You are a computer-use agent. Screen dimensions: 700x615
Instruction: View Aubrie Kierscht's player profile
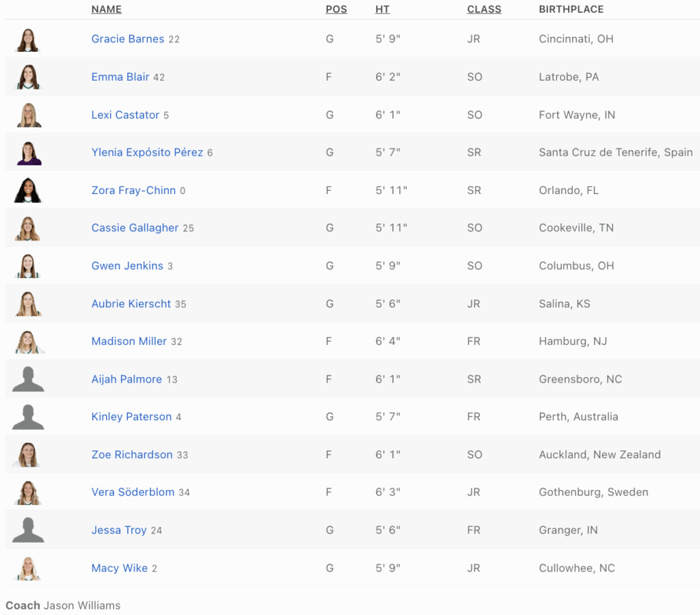point(131,304)
